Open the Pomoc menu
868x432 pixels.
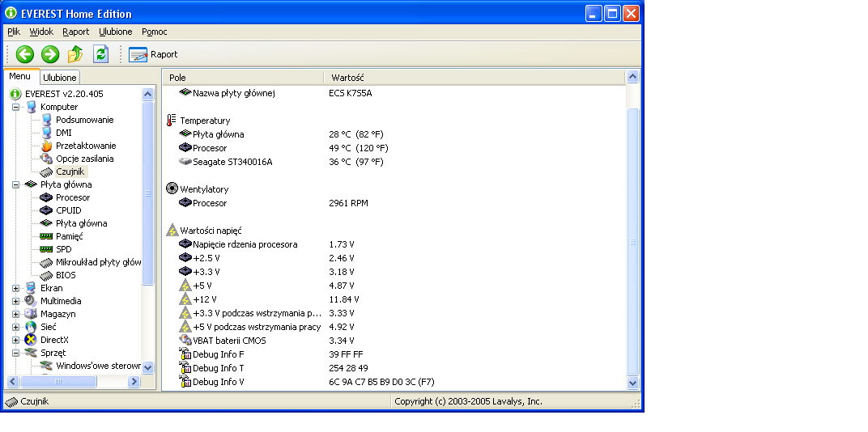(155, 32)
